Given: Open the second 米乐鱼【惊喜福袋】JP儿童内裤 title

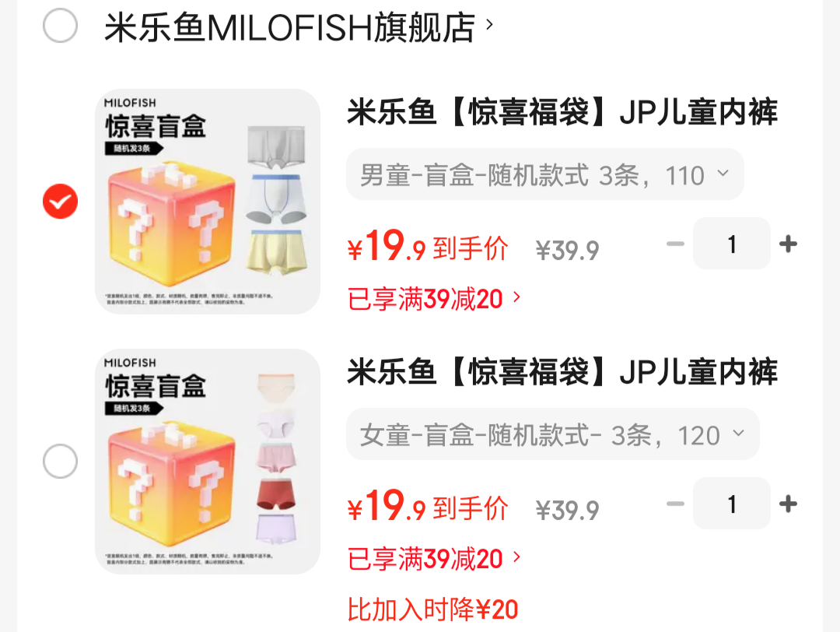Looking at the screenshot, I should click(562, 371).
